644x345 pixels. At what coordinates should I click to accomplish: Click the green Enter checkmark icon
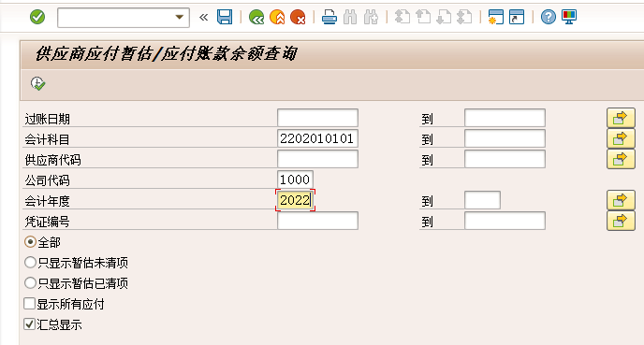tap(37, 17)
